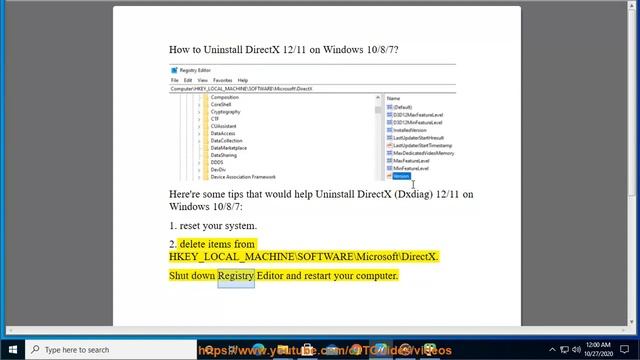Click the embedded Registry Editor app icon
Screen dimensions: 640x360
[174, 70]
